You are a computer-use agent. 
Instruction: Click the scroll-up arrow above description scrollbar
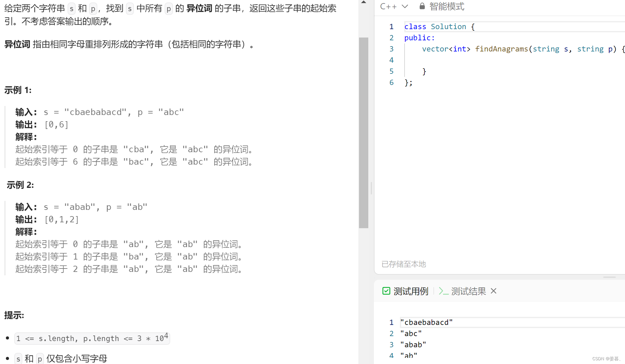pos(364,2)
